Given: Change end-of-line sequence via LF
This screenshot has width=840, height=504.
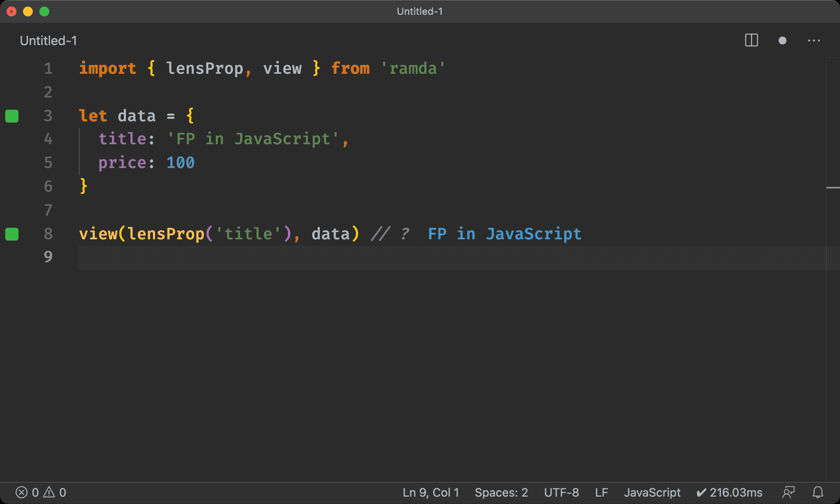Looking at the screenshot, I should (601, 492).
